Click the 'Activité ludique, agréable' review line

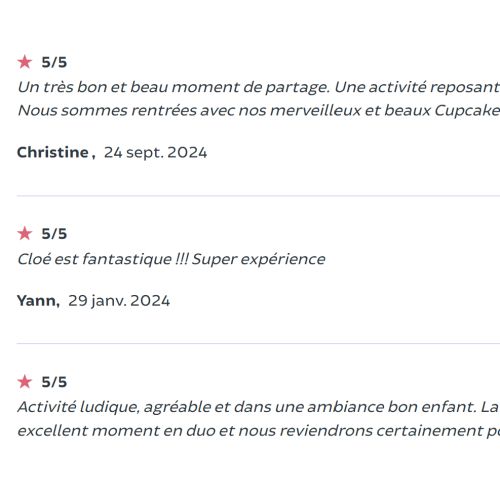(259, 407)
